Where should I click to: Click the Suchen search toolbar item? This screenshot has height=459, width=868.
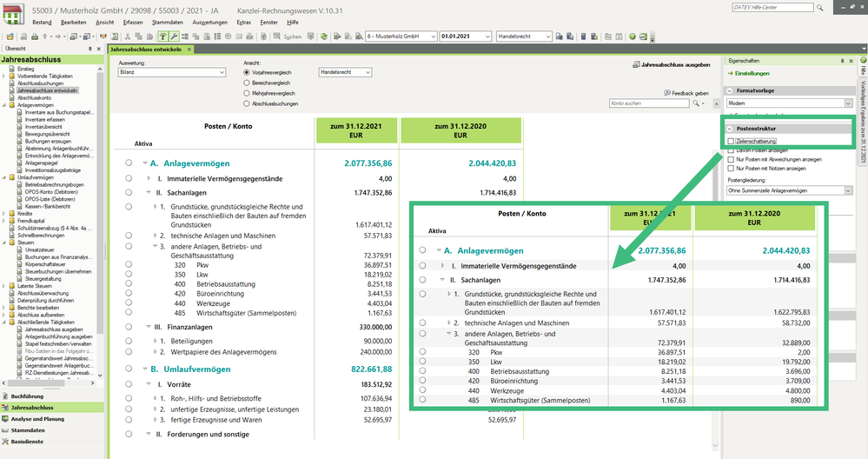coord(288,37)
